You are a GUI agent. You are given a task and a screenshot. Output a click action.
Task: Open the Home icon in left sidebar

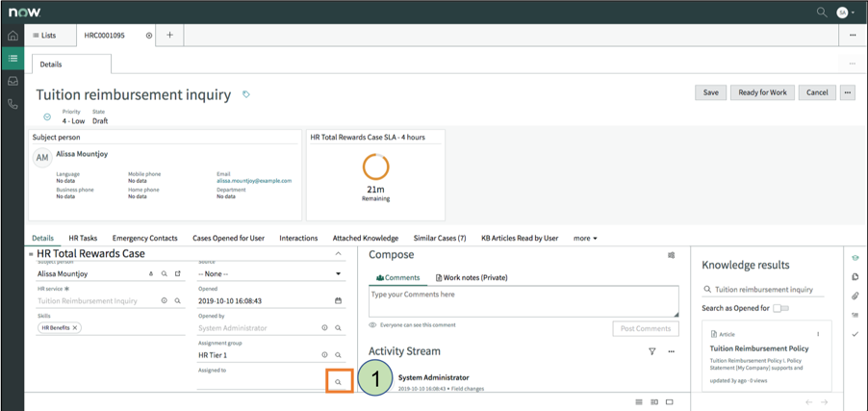click(x=13, y=36)
